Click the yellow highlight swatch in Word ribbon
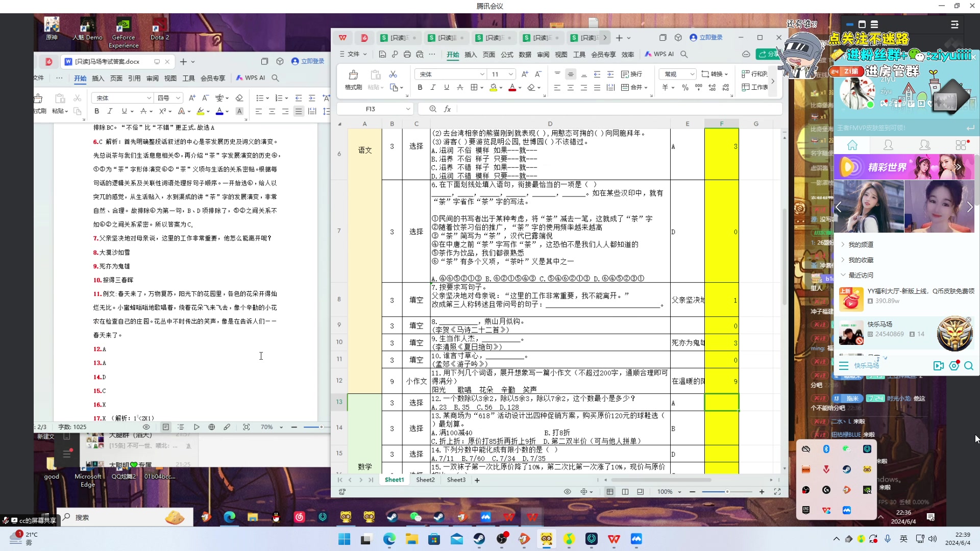Viewport: 980px width, 551px height. click(201, 111)
